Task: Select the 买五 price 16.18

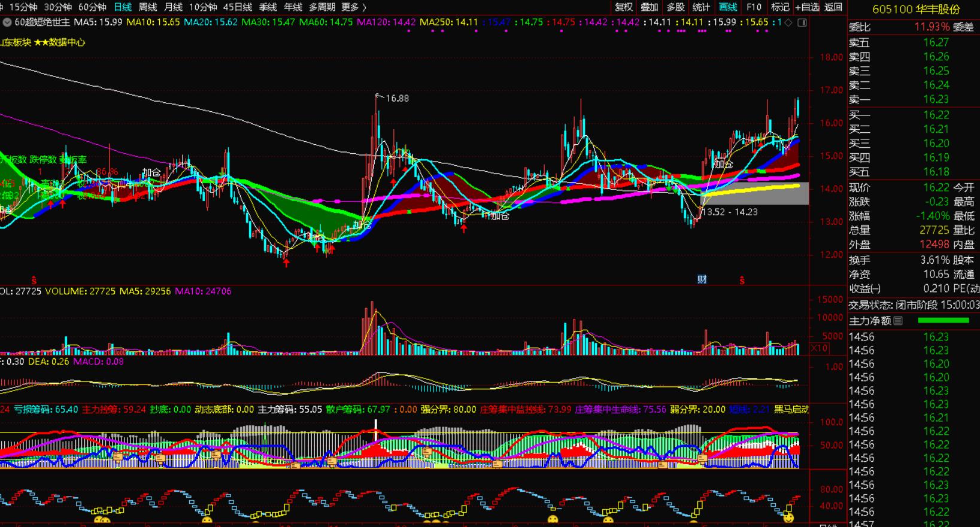Action: pos(936,172)
